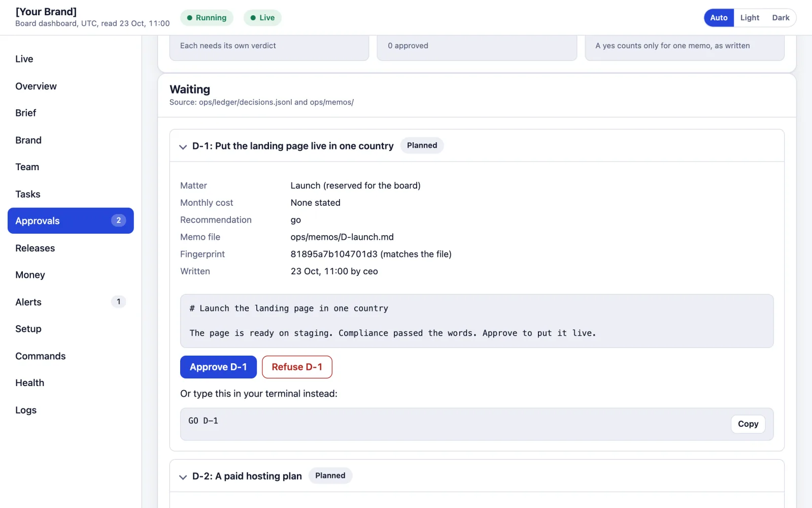
Task: Open the Brief section
Action: [71, 113]
